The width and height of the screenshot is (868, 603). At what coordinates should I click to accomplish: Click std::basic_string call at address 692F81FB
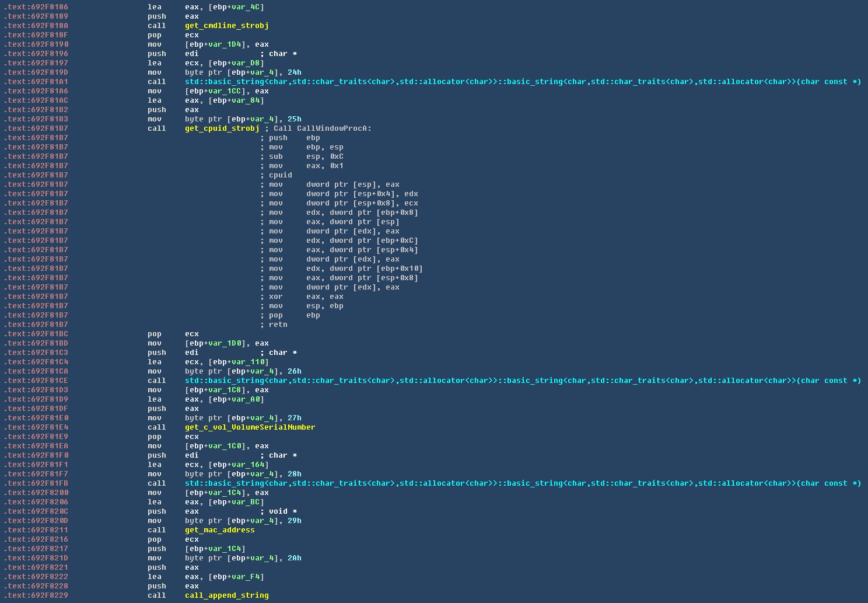coord(522,483)
